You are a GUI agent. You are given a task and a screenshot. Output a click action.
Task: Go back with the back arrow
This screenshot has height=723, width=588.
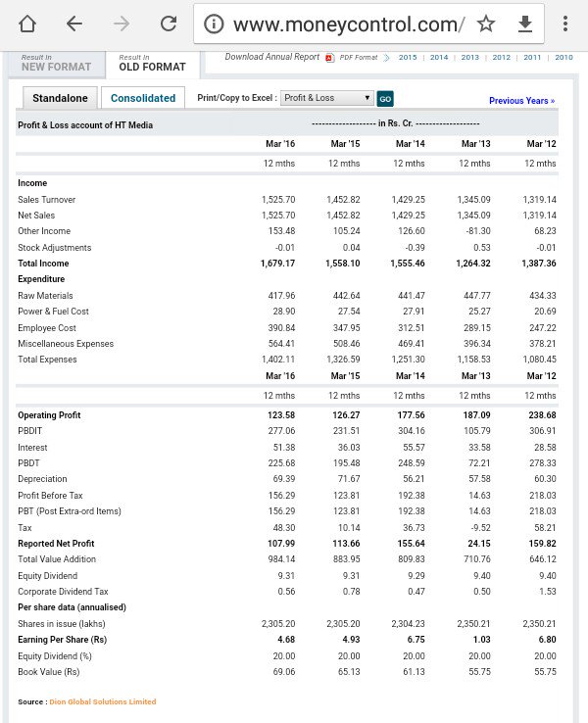[x=74, y=24]
